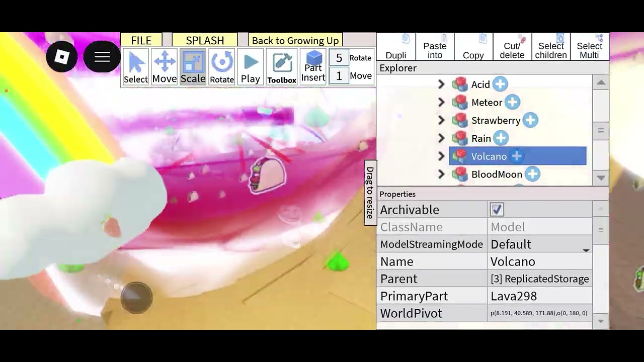Viewport: 644px width, 362px height.
Task: Insert a new Part
Action: pos(313,67)
